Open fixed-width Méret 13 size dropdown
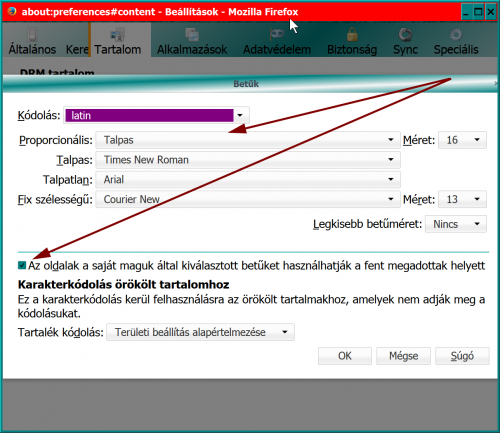 click(462, 199)
